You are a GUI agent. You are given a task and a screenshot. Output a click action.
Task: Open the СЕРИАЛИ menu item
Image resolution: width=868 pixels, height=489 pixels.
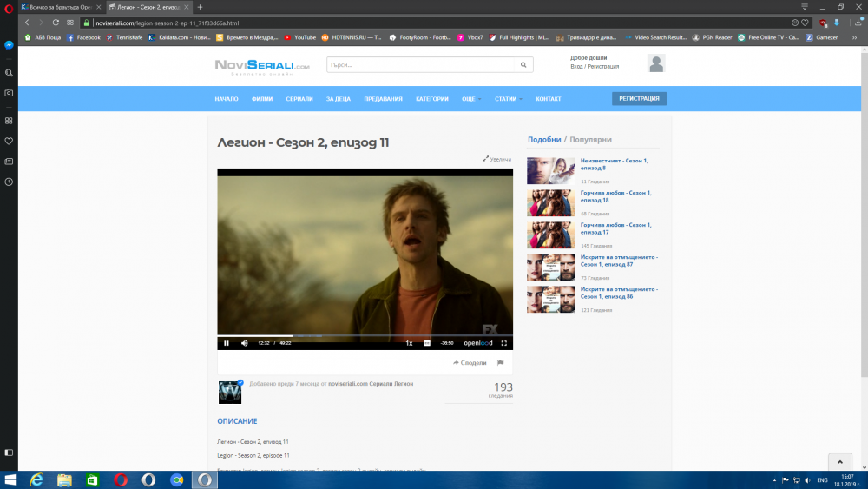[299, 98]
